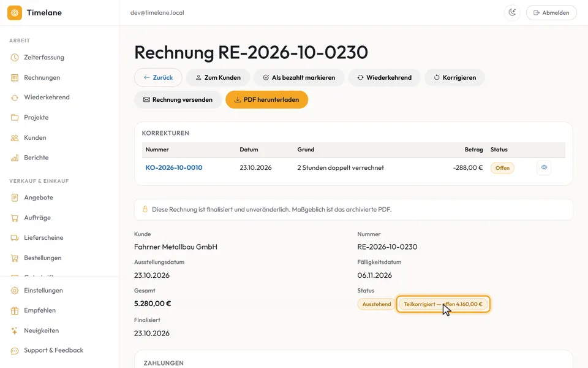Click customer name Fahrner Metallbau GmbH
Viewport: 588px width, 368px height.
176,247
